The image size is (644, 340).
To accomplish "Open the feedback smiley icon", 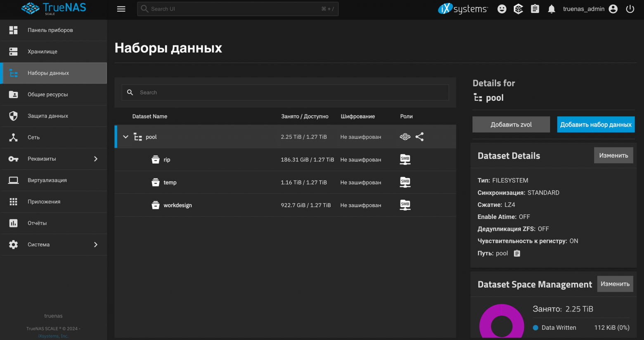I will 502,9.
